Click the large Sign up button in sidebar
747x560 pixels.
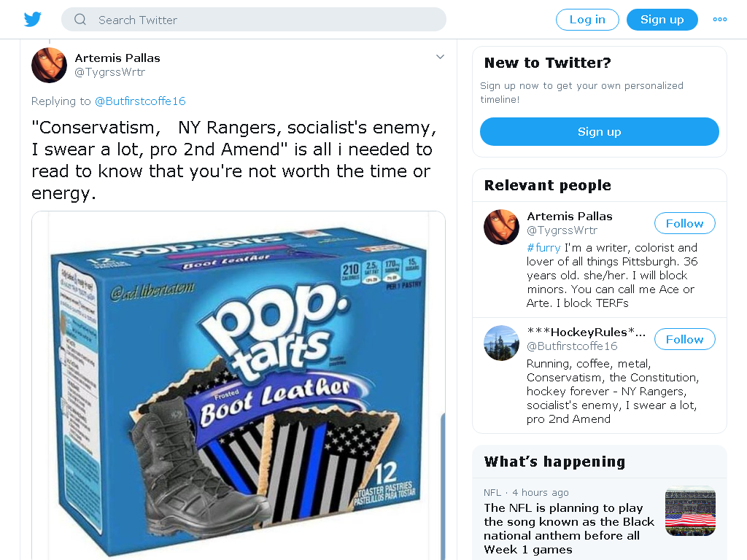point(600,132)
